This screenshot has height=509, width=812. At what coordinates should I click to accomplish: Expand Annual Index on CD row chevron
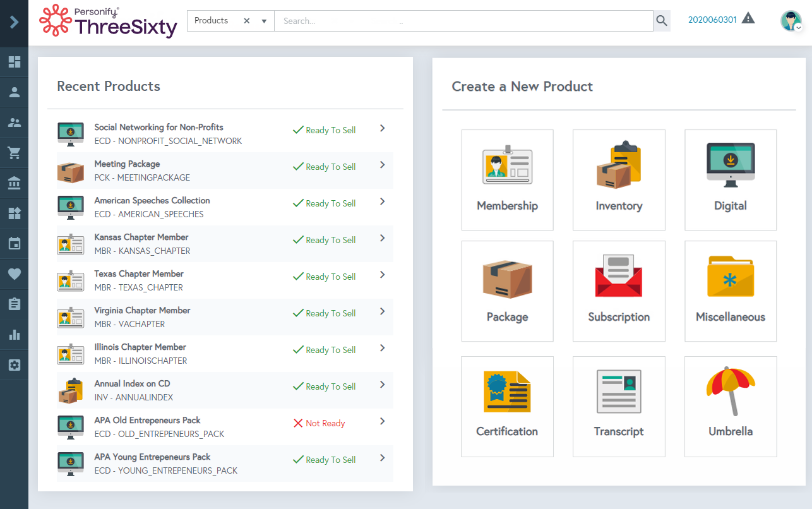[x=382, y=385]
